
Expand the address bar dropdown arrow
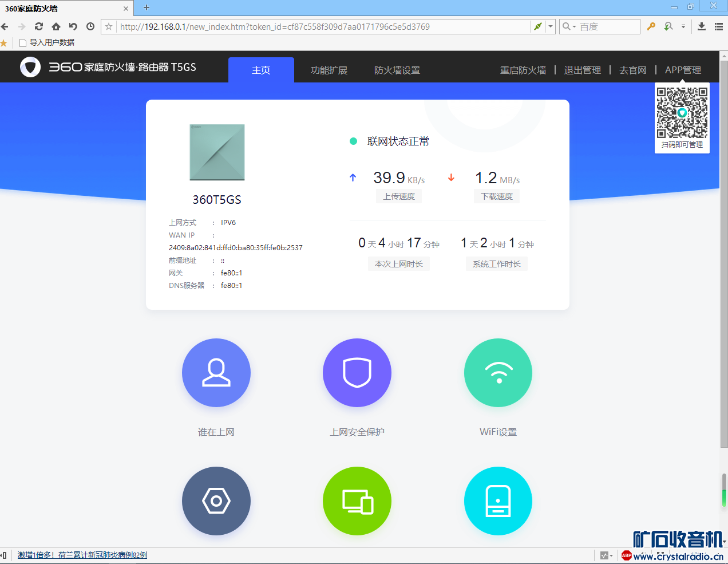point(551,26)
